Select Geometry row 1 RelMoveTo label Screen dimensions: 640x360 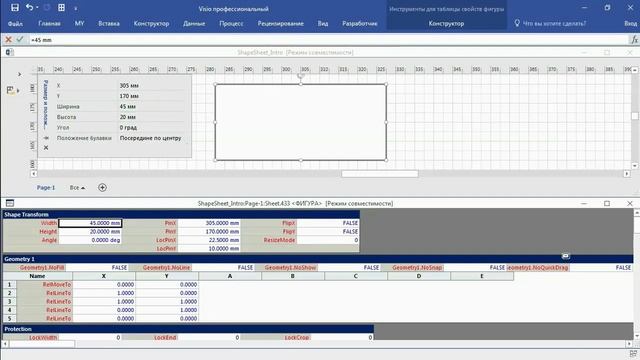pos(45,284)
